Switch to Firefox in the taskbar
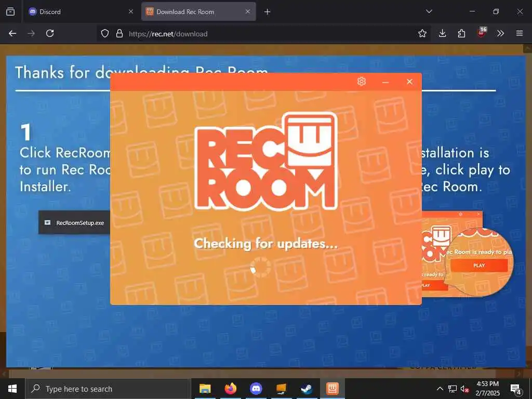This screenshot has width=532, height=399. click(231, 389)
